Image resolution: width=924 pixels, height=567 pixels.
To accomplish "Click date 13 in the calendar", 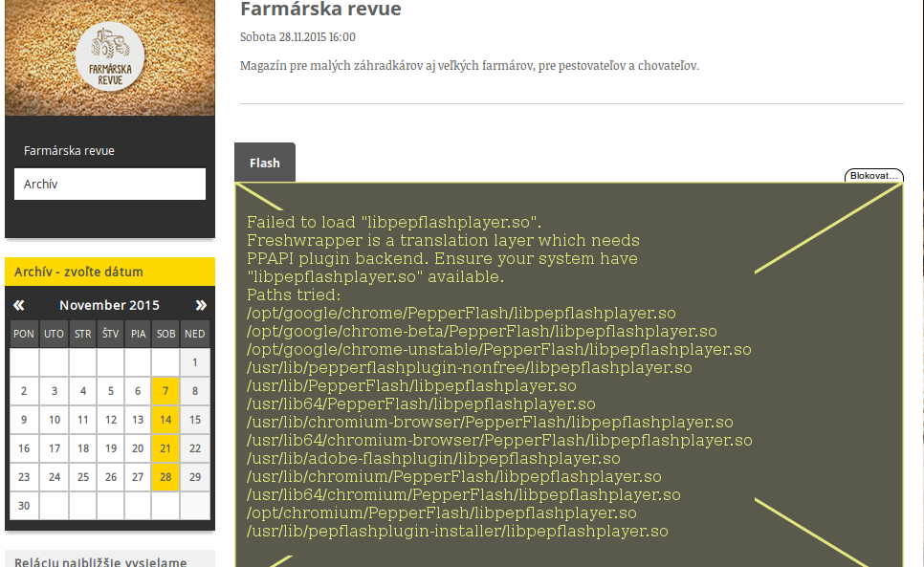I will (x=138, y=420).
